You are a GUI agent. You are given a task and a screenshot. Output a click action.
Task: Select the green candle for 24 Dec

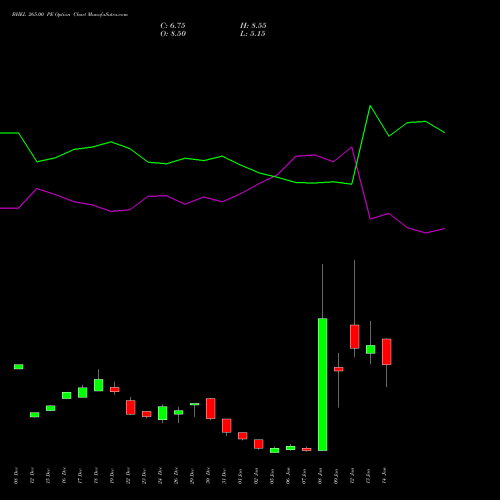[162, 413]
